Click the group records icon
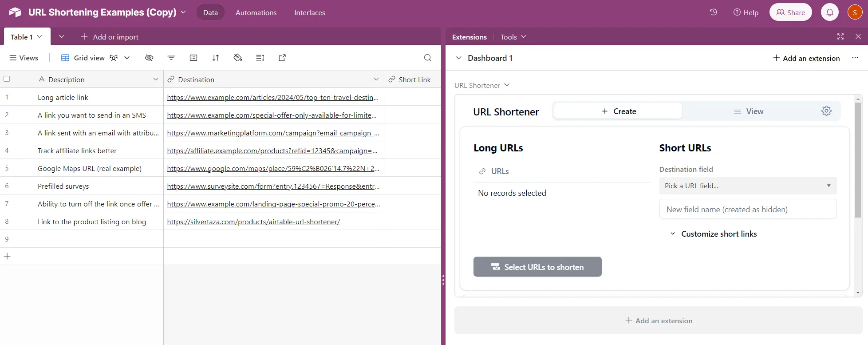Screen dimensions: 868x345 click(x=193, y=58)
